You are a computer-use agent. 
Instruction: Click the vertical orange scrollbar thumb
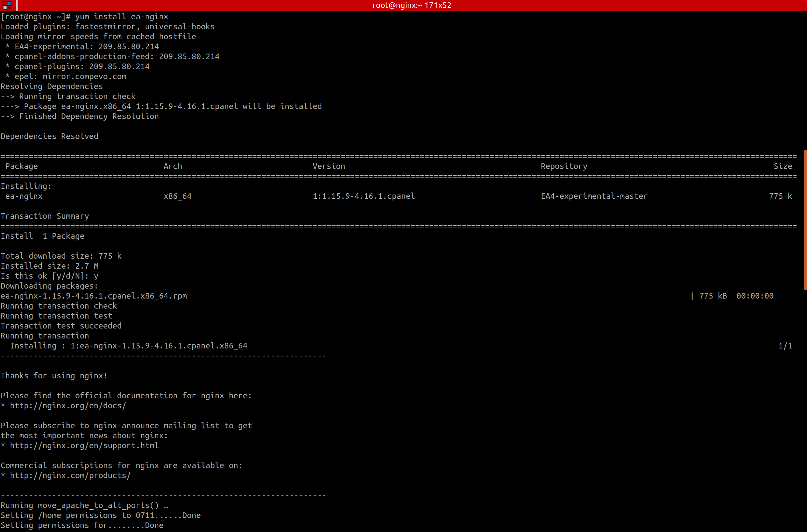point(805,220)
